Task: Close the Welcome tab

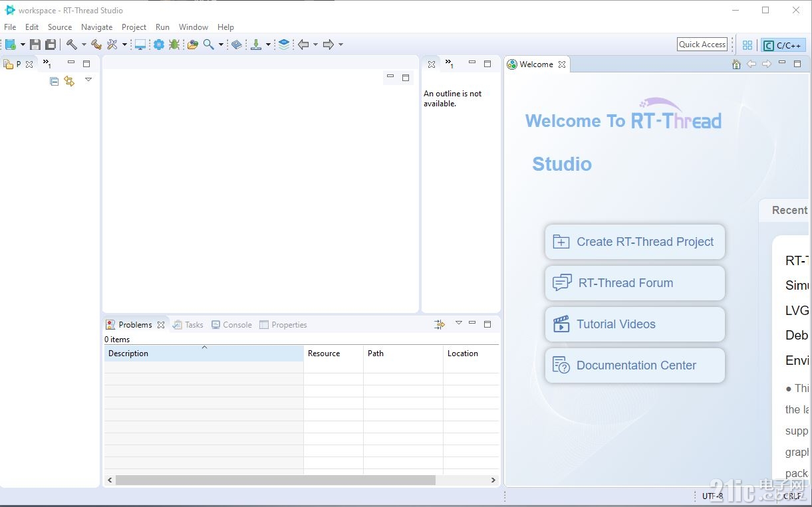Action: [x=562, y=64]
